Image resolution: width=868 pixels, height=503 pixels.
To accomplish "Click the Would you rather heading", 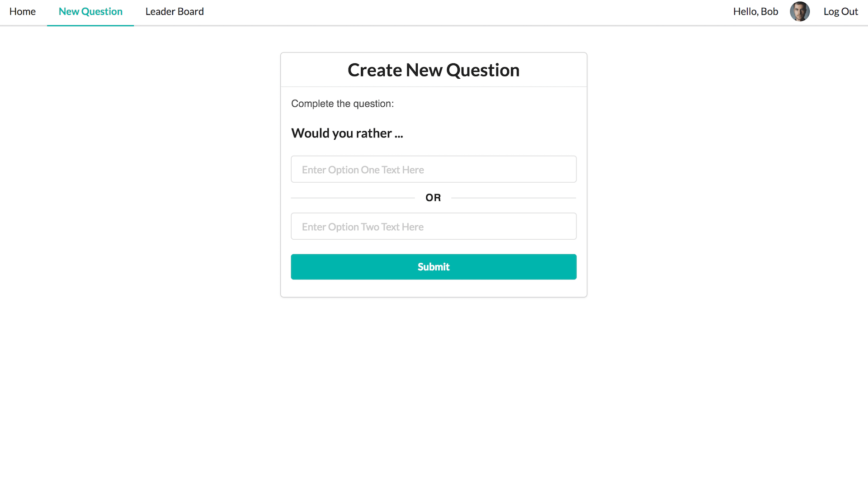I will tap(347, 133).
